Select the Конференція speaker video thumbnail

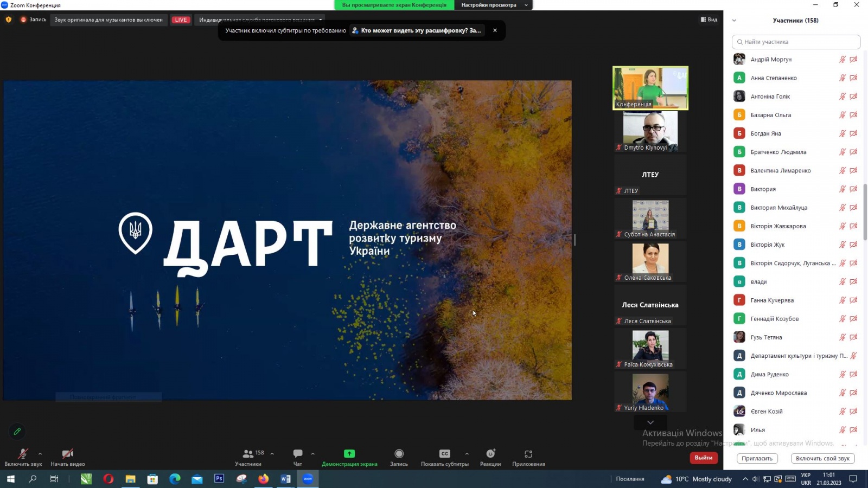[650, 88]
